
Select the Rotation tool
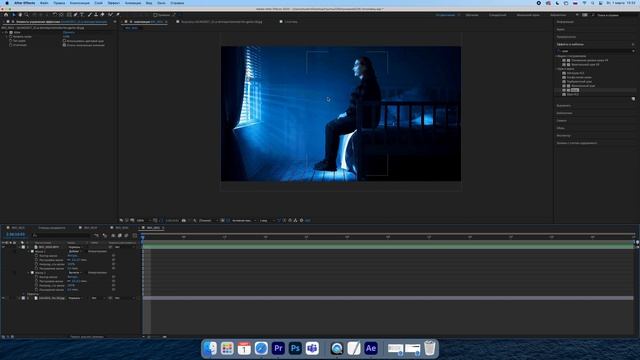55,15
